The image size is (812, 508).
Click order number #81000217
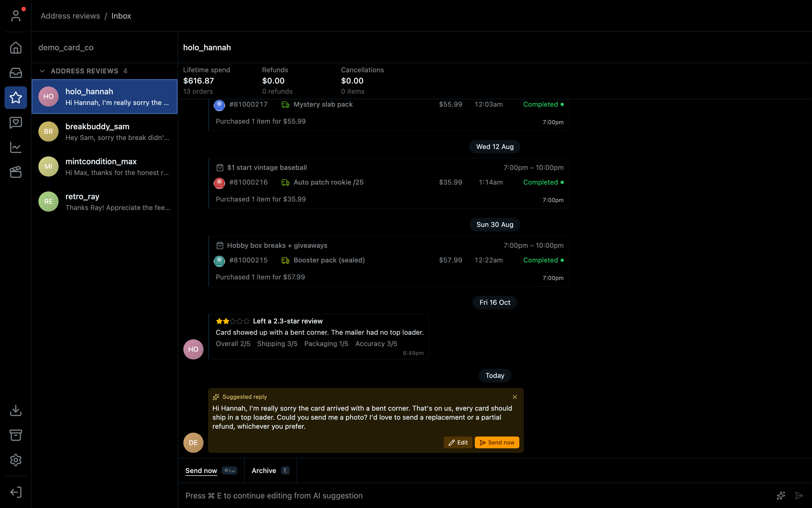248,104
